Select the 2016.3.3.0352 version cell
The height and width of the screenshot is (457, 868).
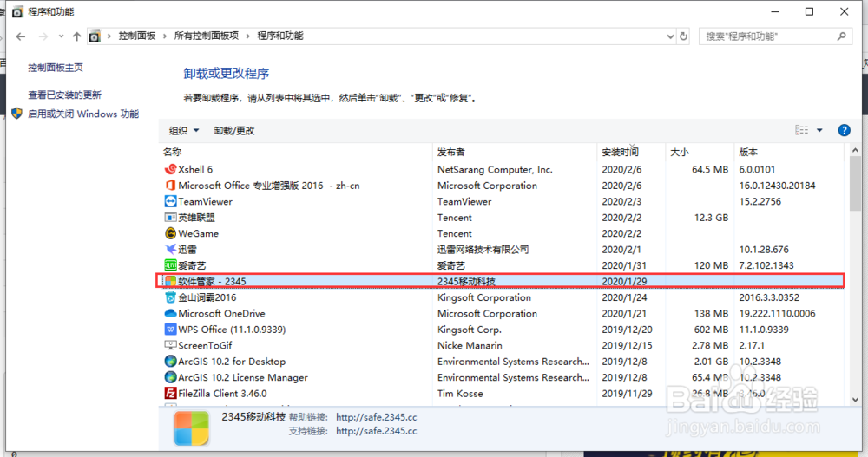[x=769, y=297]
